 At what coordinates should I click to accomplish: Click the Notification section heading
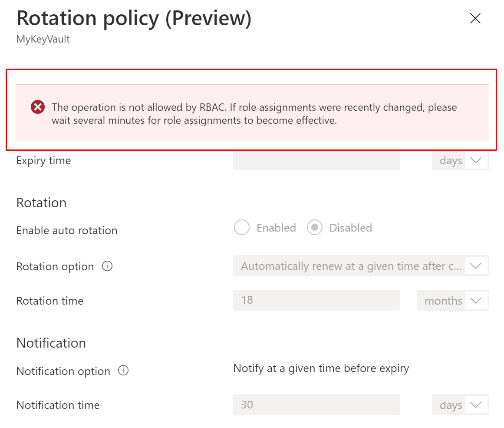[51, 343]
